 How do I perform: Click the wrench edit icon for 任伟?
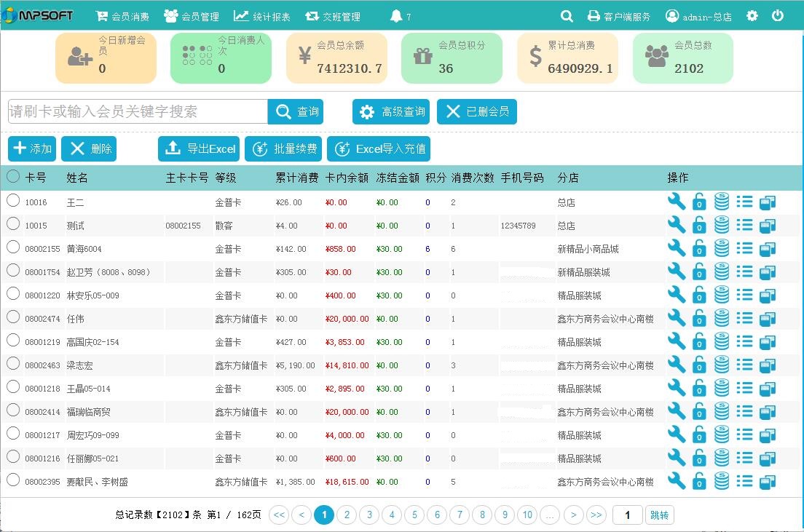click(677, 318)
